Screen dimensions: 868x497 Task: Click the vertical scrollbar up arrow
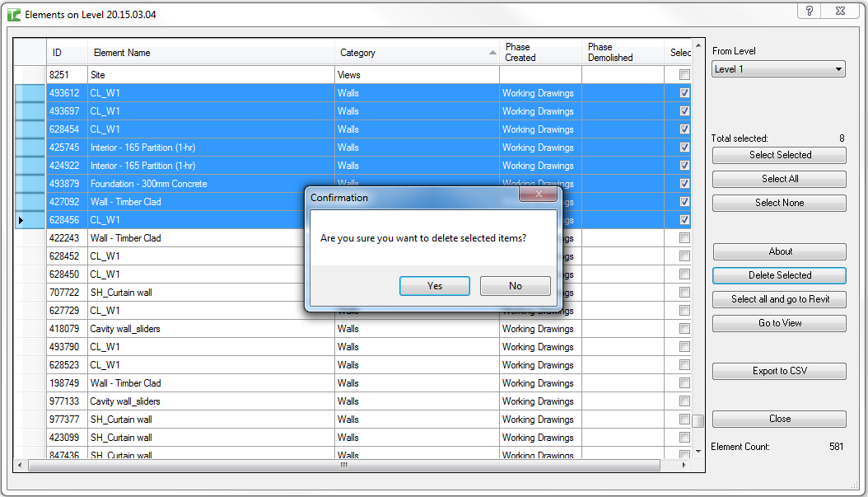click(698, 46)
